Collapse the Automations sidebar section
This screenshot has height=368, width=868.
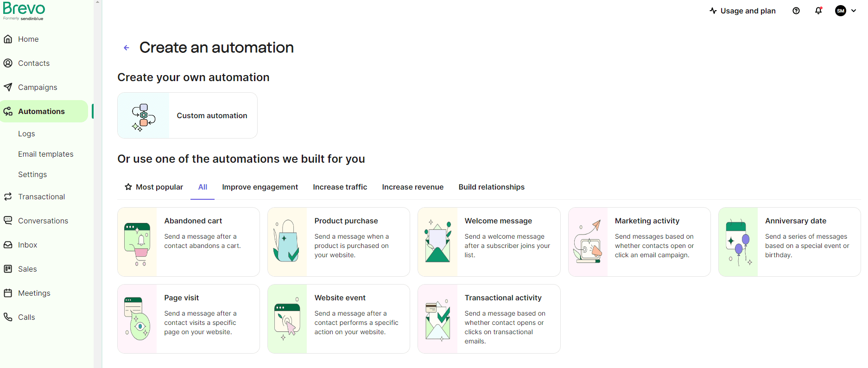pos(41,111)
